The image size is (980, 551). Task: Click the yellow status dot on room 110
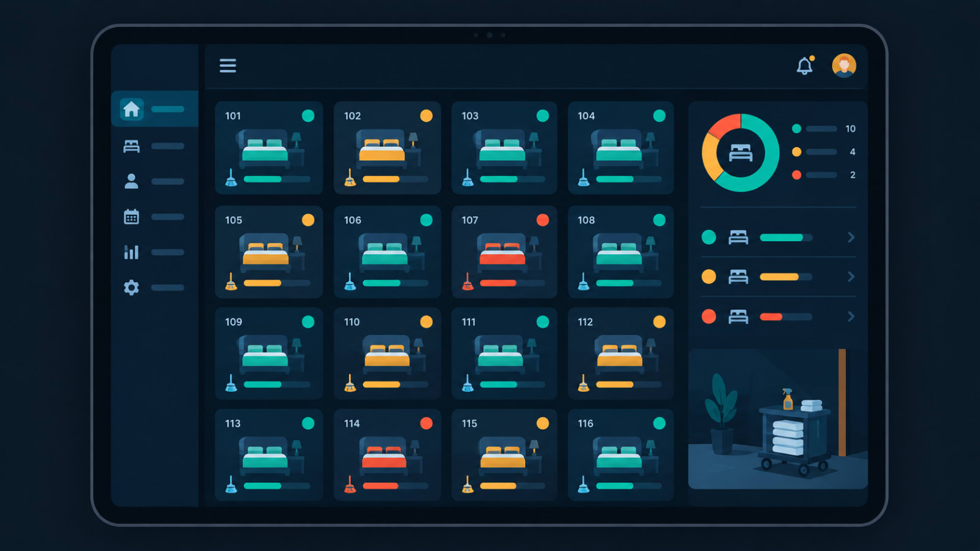click(x=426, y=321)
